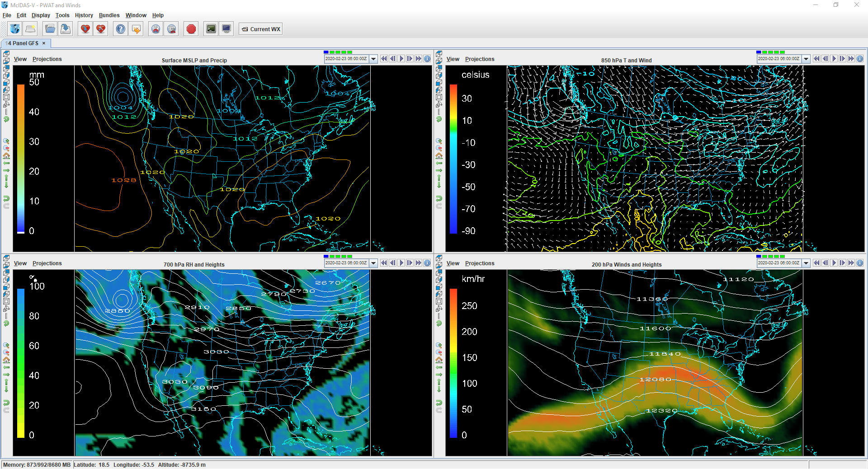Save the current bundle
This screenshot has width=868, height=469.
65,28
